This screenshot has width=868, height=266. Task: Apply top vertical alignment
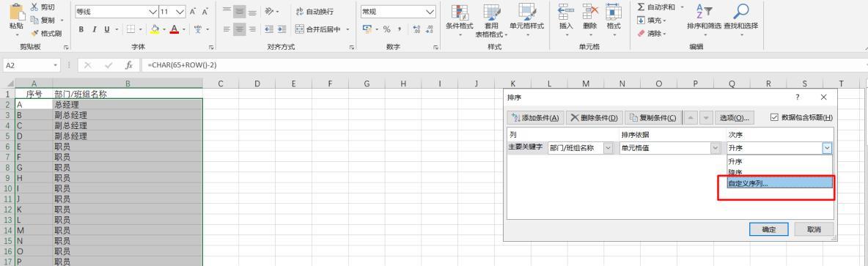(227, 11)
